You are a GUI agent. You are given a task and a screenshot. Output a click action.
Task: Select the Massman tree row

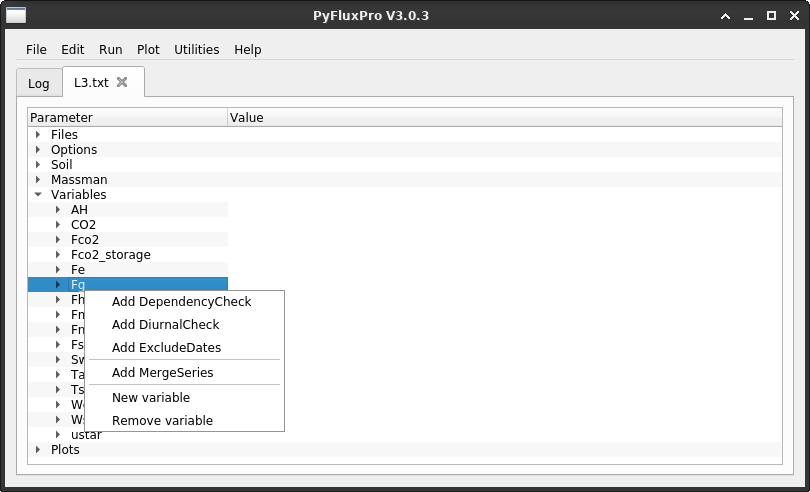(404, 179)
